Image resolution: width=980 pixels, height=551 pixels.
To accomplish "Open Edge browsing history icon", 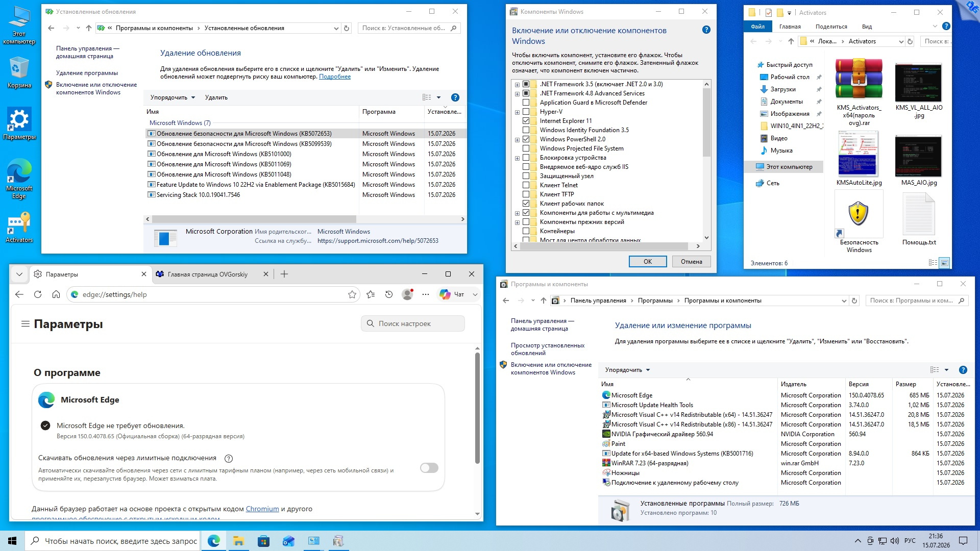I will coord(389,294).
